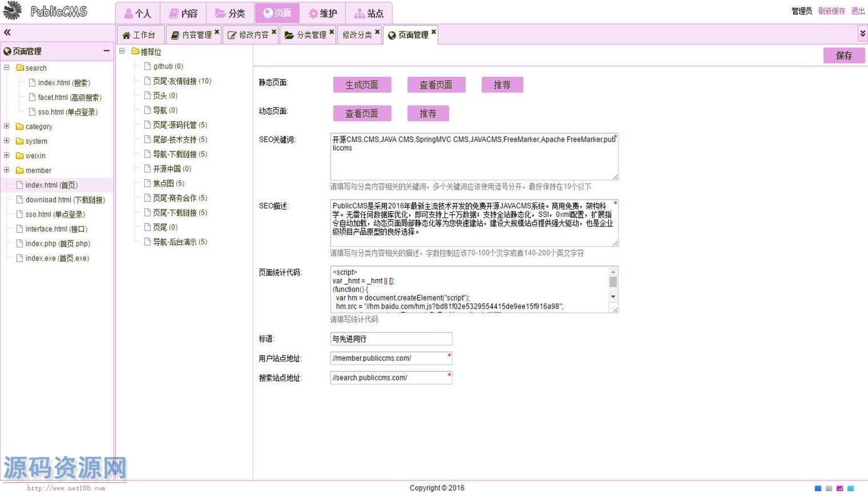Switch to the 工作台 tab

(x=139, y=35)
